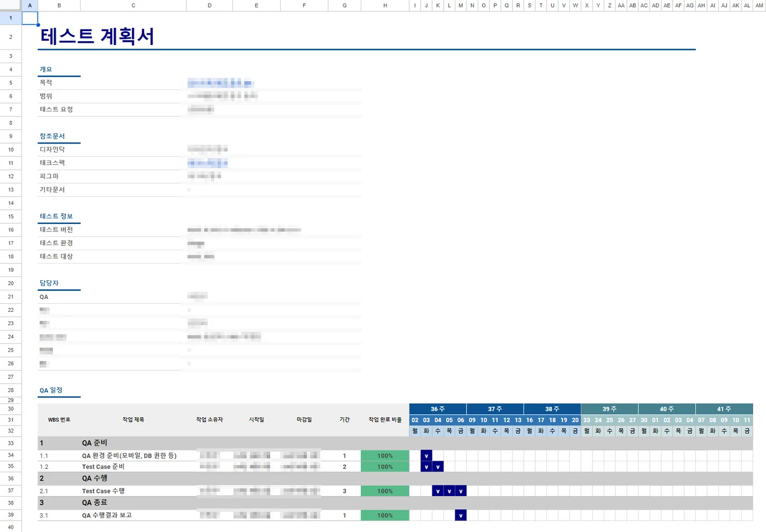
Task: Click the 38 주 week header
Action: coord(552,409)
